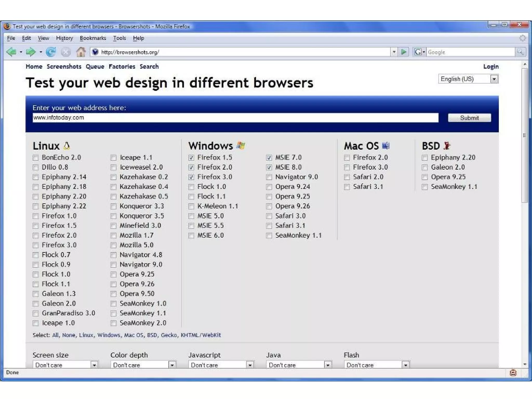532x399 pixels.
Task: Click the Stop loading icon
Action: coord(66,52)
